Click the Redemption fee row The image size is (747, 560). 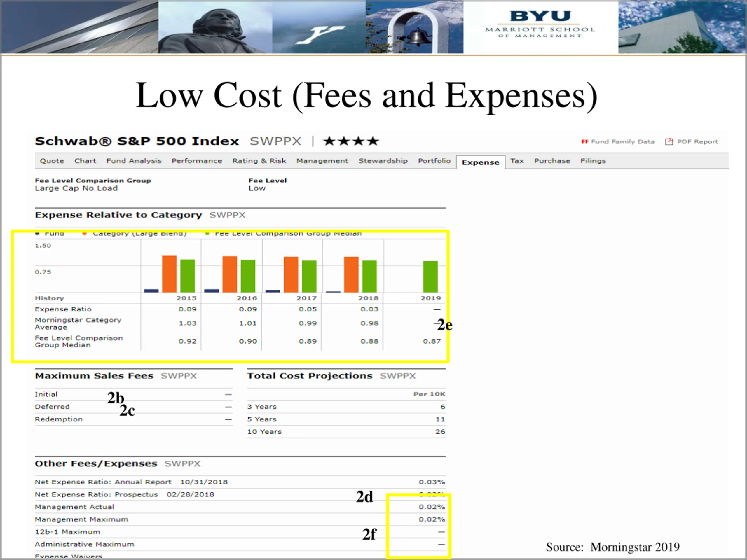pos(134,419)
